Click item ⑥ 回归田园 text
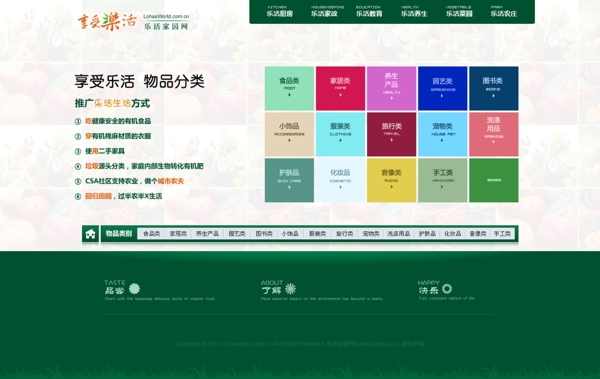The image size is (600, 379). pyautogui.click(x=119, y=196)
